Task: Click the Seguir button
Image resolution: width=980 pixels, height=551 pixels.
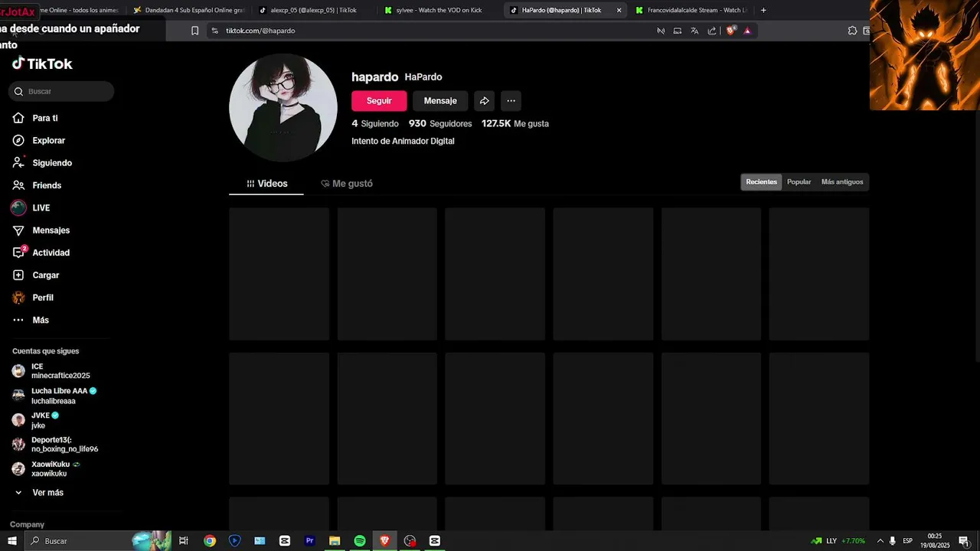Action: click(379, 100)
